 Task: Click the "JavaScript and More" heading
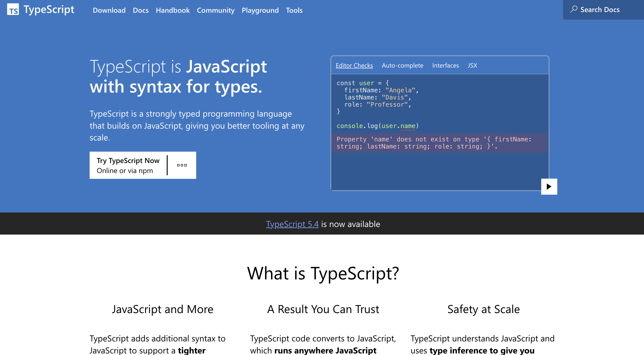[x=163, y=310]
